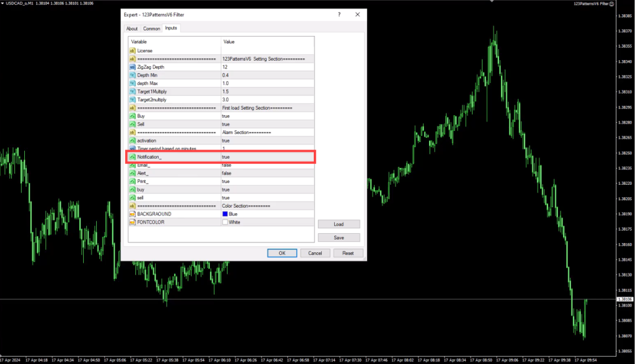Click the ZigZag Depth integer icon
Screen dimensions: 635x364
point(132,66)
